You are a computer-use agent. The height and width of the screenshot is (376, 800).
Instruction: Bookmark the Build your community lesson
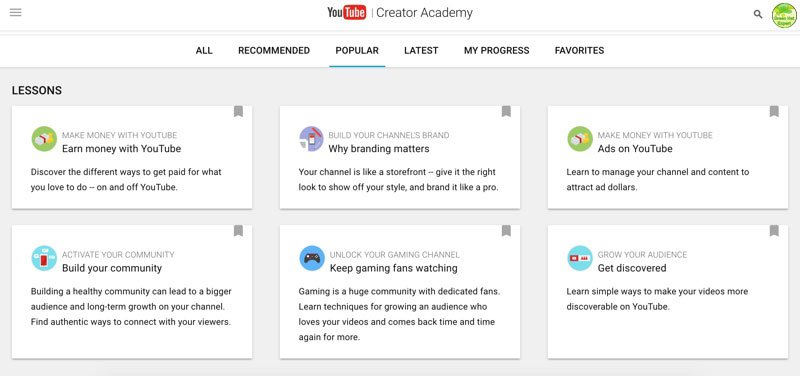click(x=238, y=231)
